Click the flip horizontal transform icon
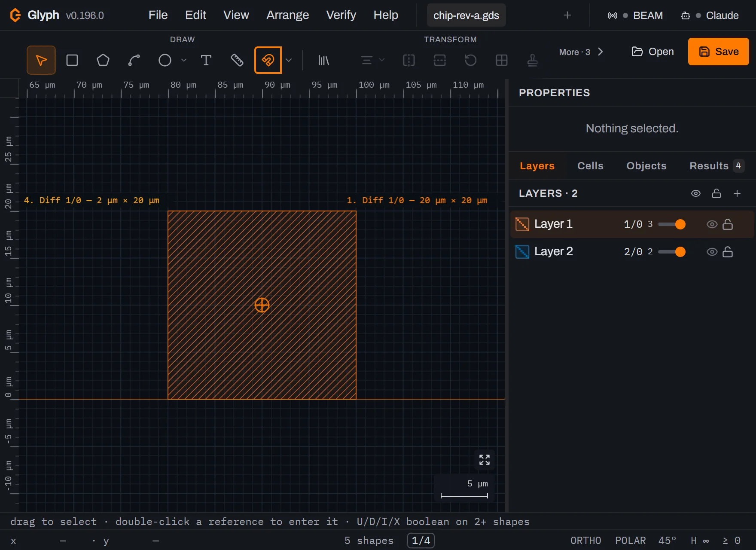The image size is (756, 550). click(x=409, y=60)
